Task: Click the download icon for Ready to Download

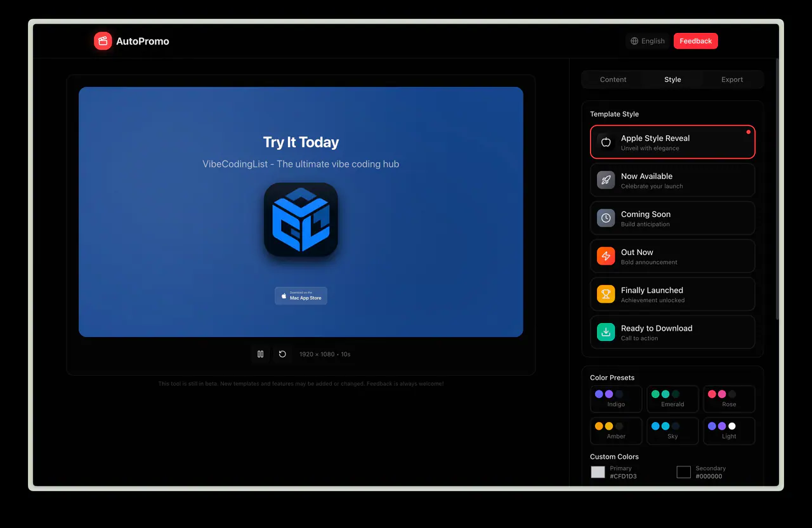Action: (606, 333)
